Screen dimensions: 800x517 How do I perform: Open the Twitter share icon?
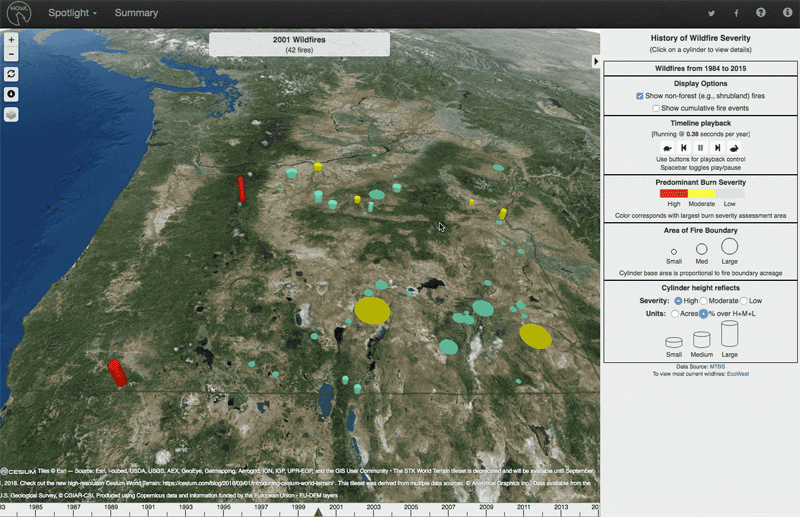pos(712,13)
